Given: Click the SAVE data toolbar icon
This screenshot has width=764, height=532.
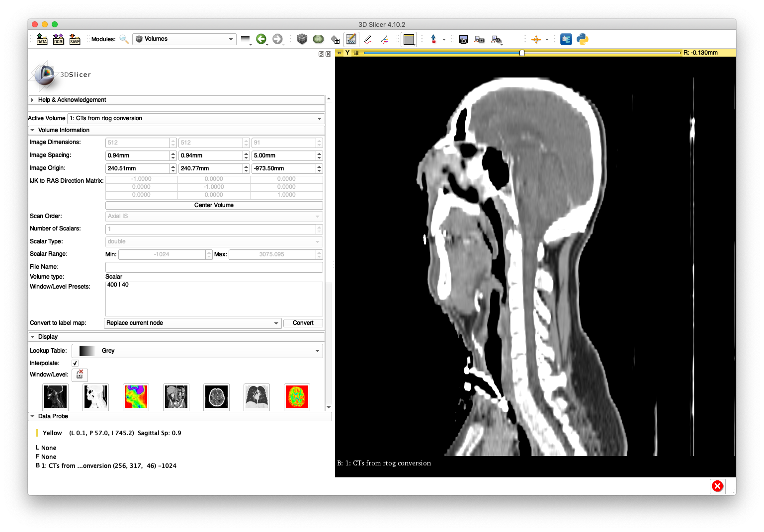Looking at the screenshot, I should (75, 39).
